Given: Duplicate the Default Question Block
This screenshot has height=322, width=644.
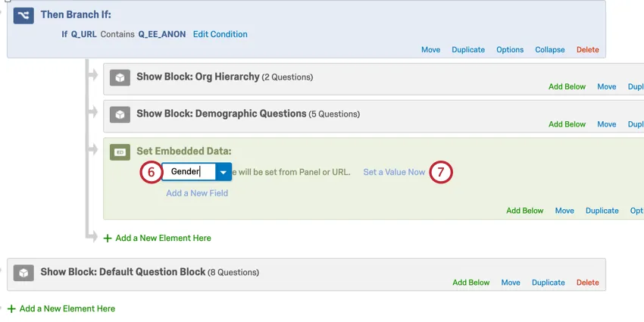Looking at the screenshot, I should [548, 283].
